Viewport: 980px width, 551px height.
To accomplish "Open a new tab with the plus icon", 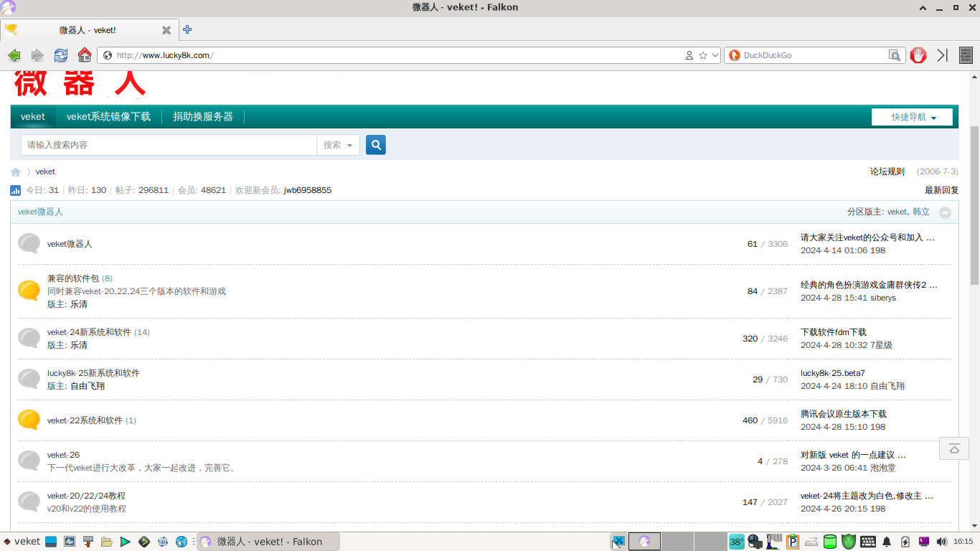I will click(x=187, y=29).
